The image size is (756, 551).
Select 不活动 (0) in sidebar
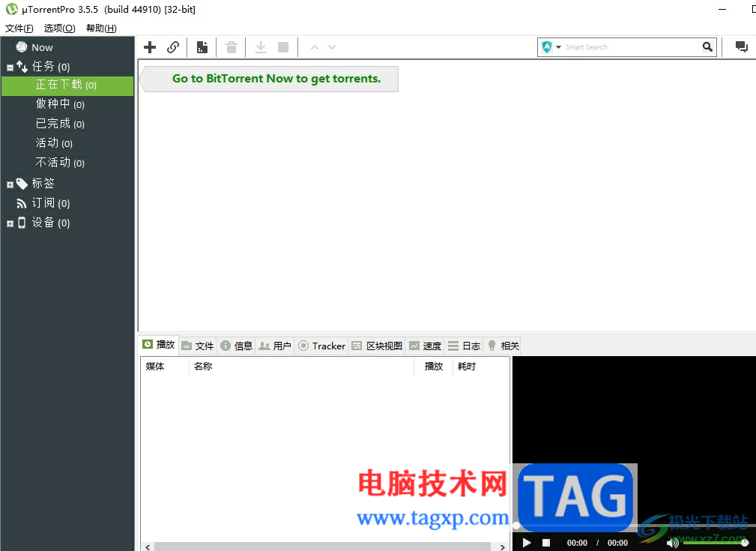(60, 163)
